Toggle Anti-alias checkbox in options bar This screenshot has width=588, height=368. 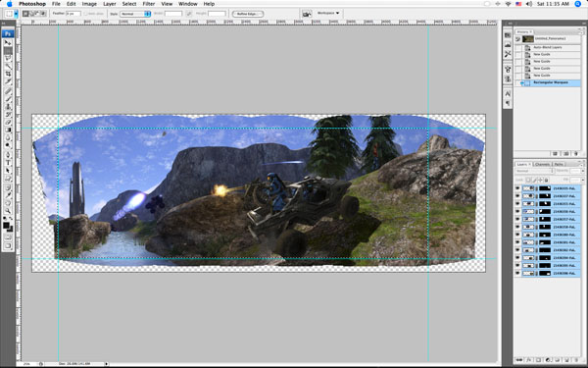[85, 14]
